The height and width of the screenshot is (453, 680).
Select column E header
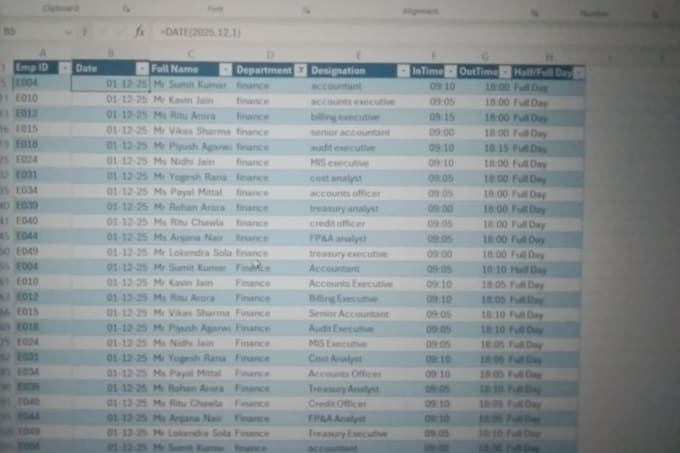point(358,56)
